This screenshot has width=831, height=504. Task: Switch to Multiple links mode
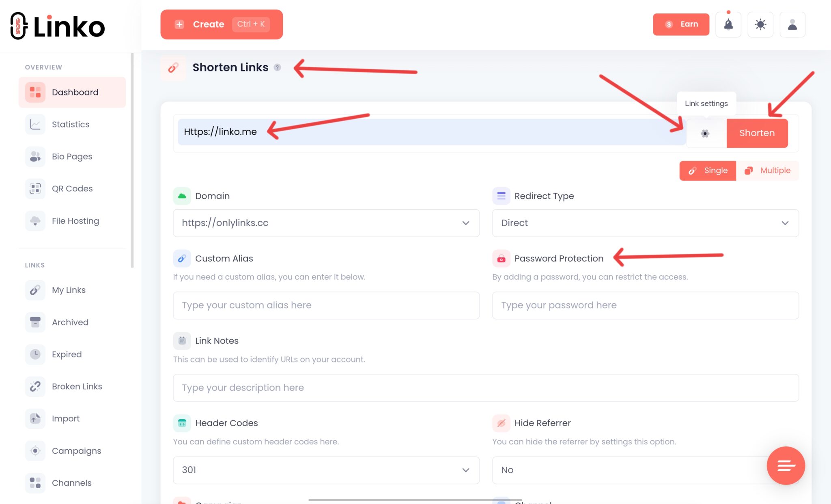(767, 170)
